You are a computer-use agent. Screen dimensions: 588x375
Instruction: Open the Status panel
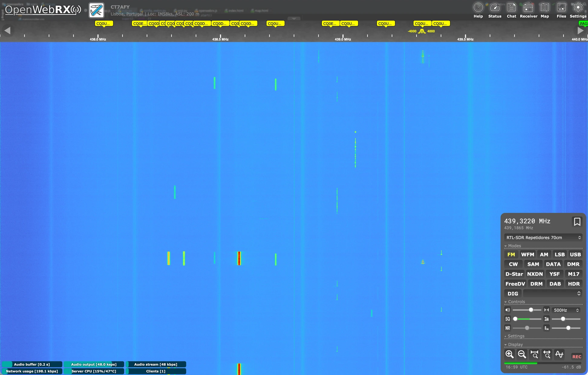pos(495,10)
